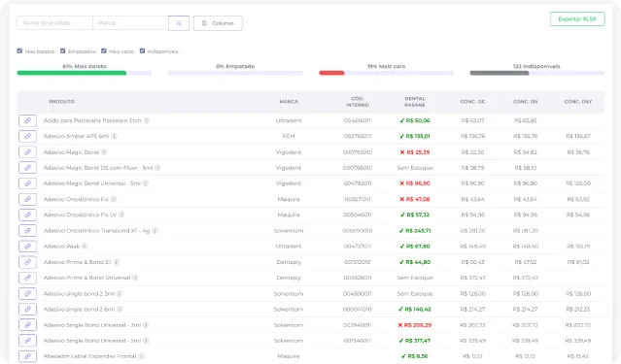This screenshot has width=621, height=364.
Task: Click link icon for Adesivo single bond 2 6ml
Action: (27, 309)
